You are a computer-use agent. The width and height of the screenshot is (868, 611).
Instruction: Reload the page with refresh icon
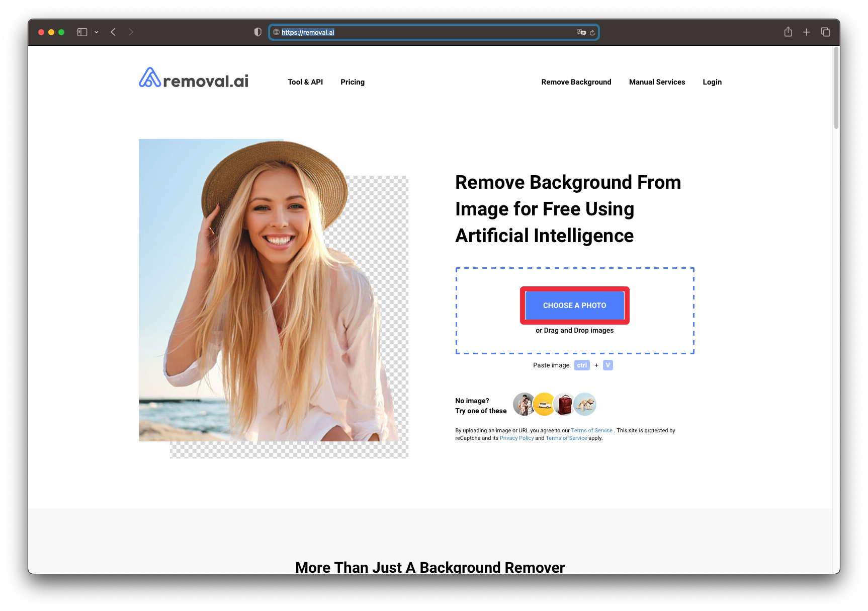coord(592,33)
